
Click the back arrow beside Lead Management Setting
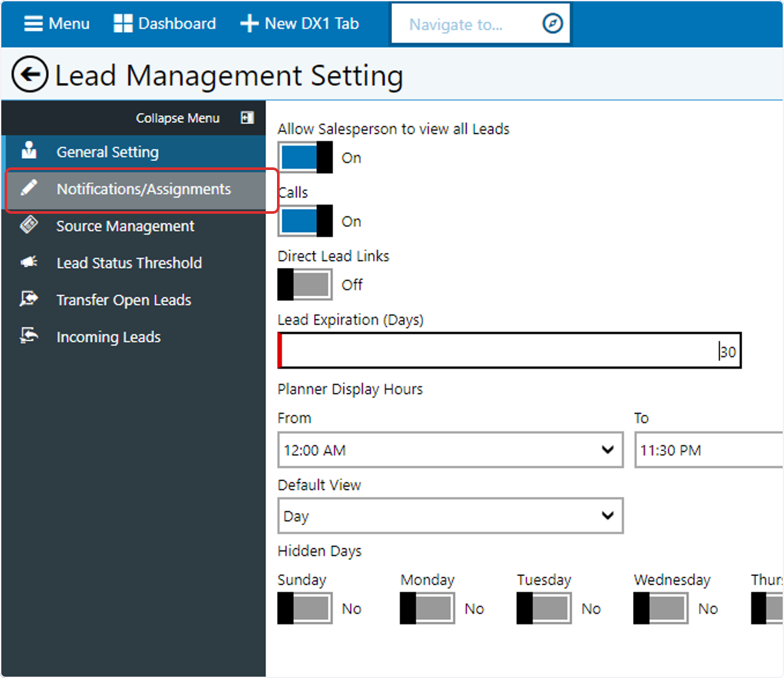(x=30, y=75)
